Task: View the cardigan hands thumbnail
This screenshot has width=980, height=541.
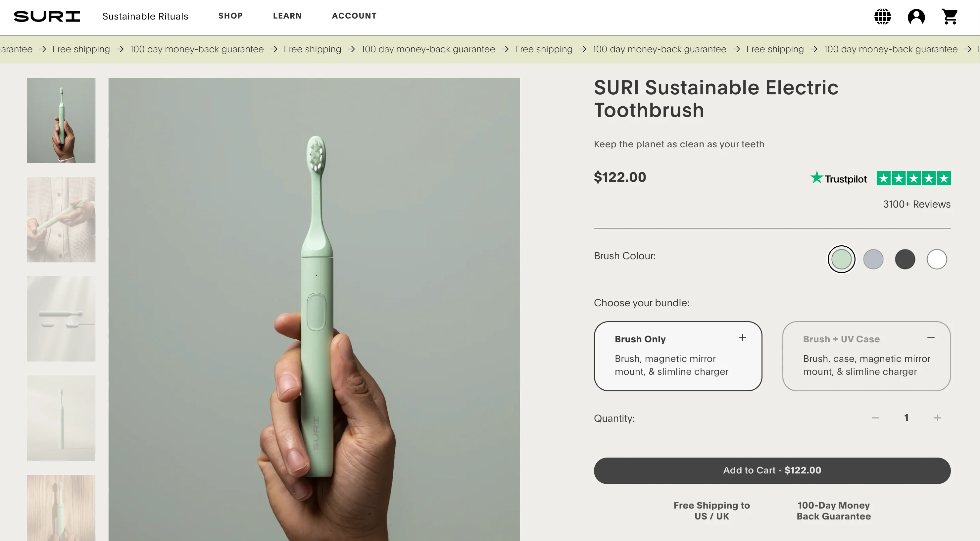Action: click(61, 220)
